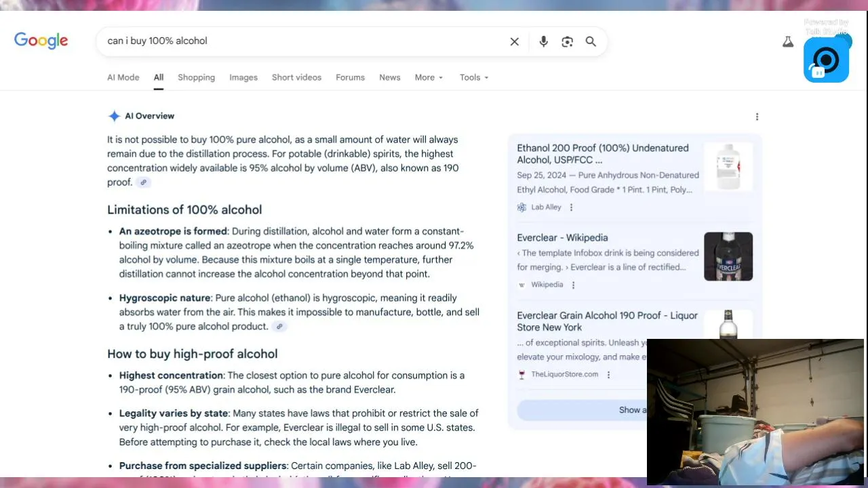The height and width of the screenshot is (488, 868).
Task: Click the Wikipedia source name
Action: point(547,285)
